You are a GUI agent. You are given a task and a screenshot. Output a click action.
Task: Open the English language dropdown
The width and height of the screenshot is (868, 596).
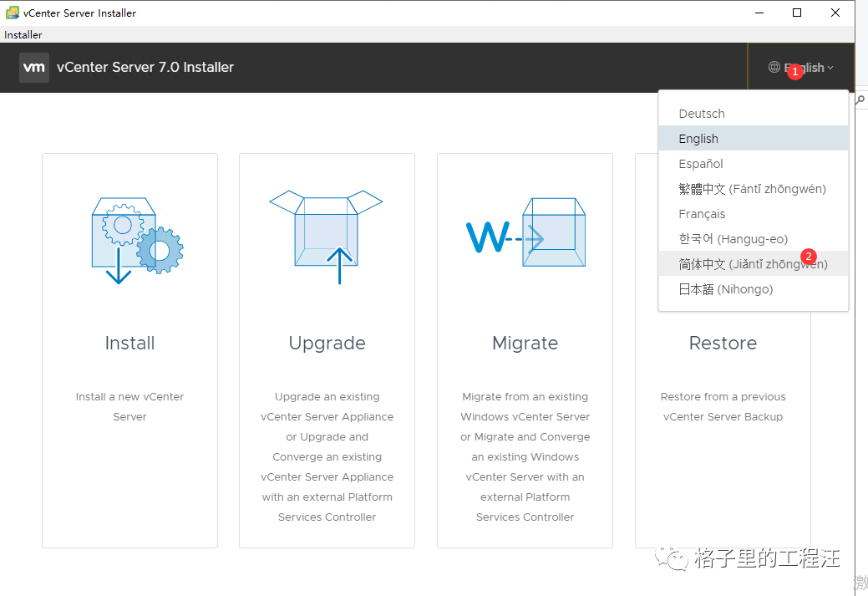tap(801, 68)
